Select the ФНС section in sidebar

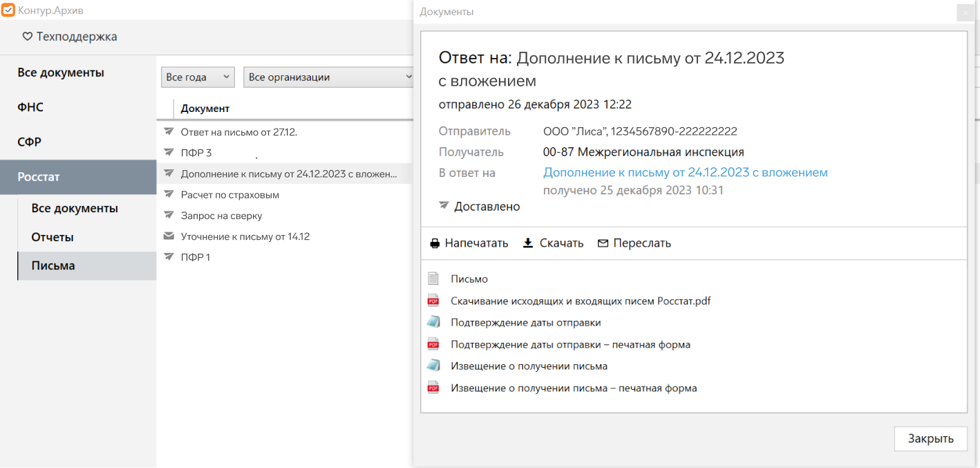30,107
